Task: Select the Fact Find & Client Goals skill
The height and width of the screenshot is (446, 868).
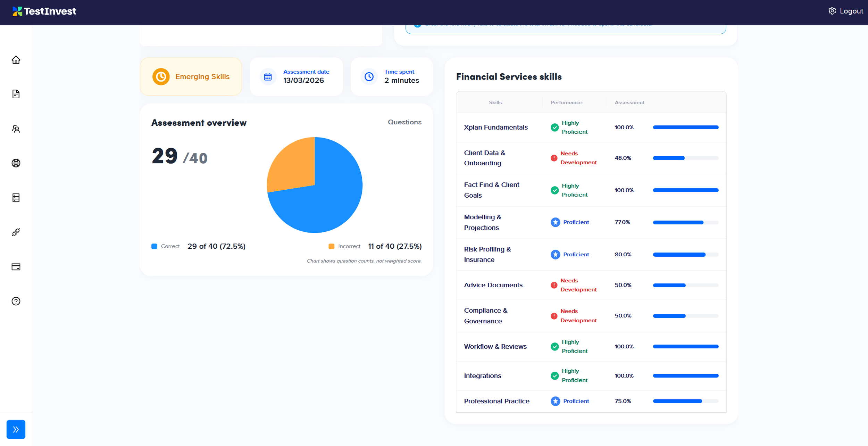Action: click(492, 190)
